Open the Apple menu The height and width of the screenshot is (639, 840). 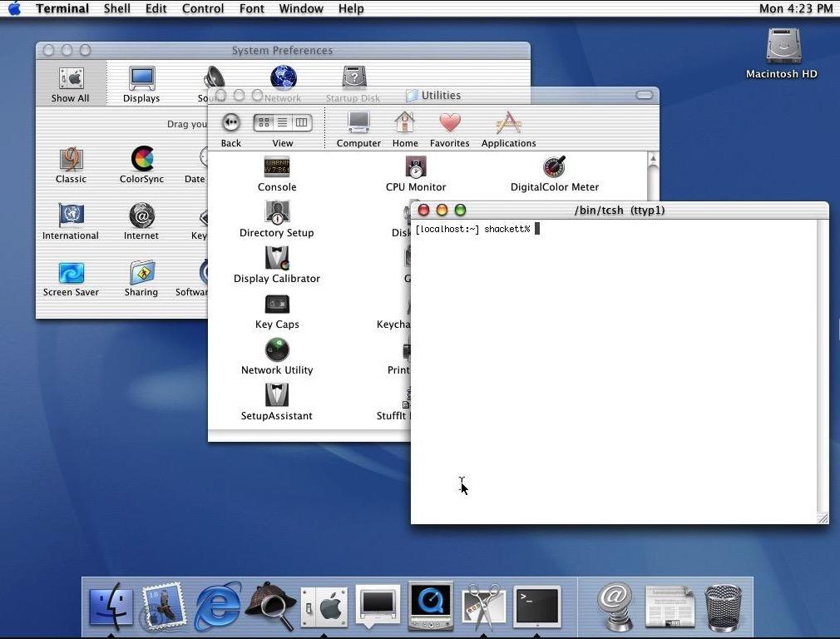coord(14,8)
